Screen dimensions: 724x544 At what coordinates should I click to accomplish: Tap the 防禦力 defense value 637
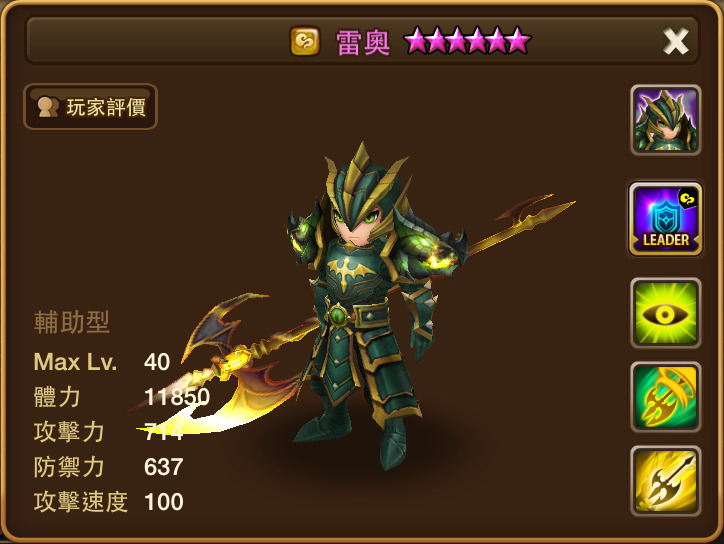click(163, 467)
